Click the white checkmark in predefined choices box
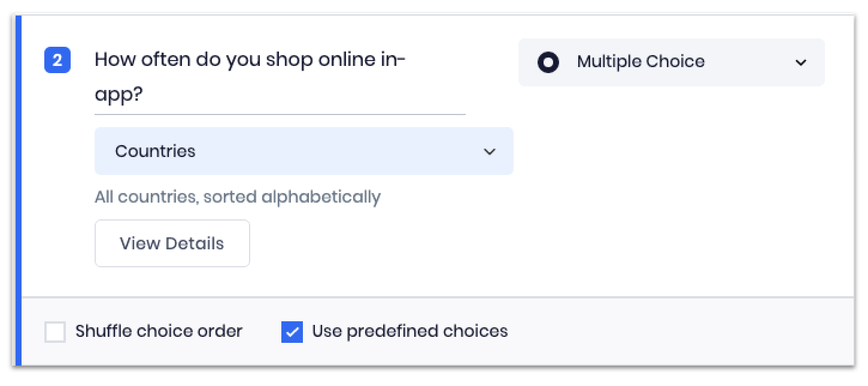Viewport: 868px width, 386px height. (292, 331)
